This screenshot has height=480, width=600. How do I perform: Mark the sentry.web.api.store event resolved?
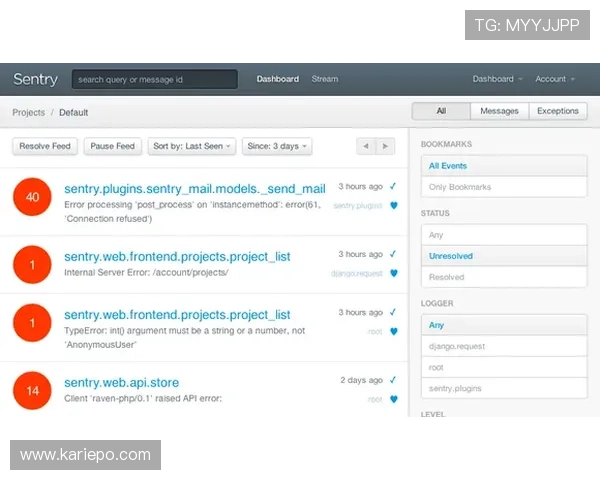pos(393,380)
